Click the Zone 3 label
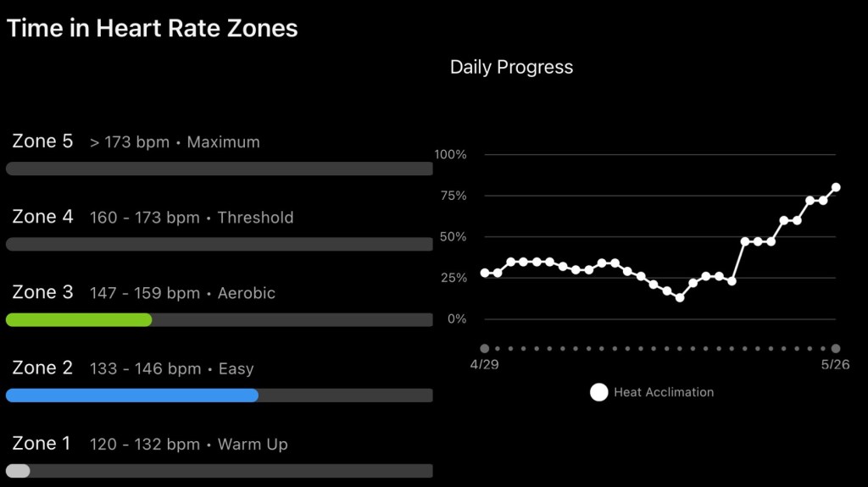This screenshot has width=868, height=487. click(x=42, y=293)
